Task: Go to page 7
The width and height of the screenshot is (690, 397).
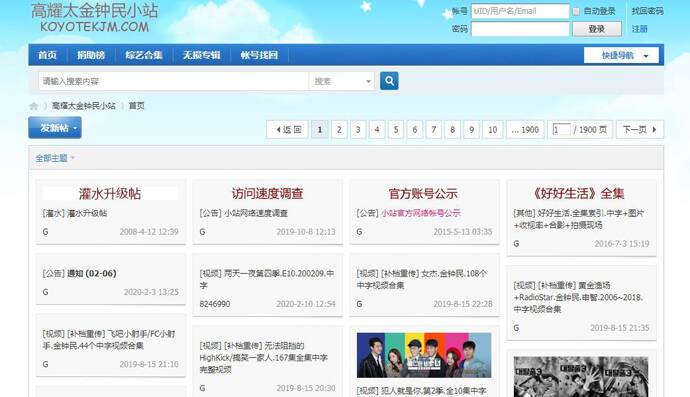Action: (433, 129)
